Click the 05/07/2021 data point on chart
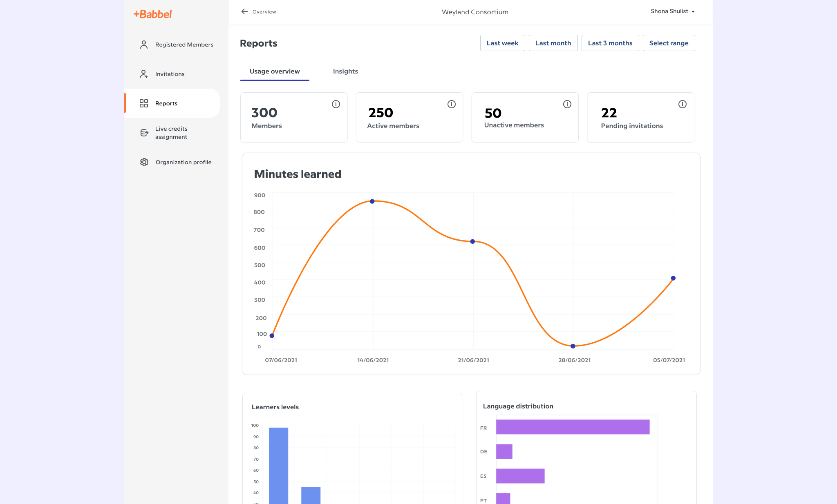837x504 pixels. 673,278
